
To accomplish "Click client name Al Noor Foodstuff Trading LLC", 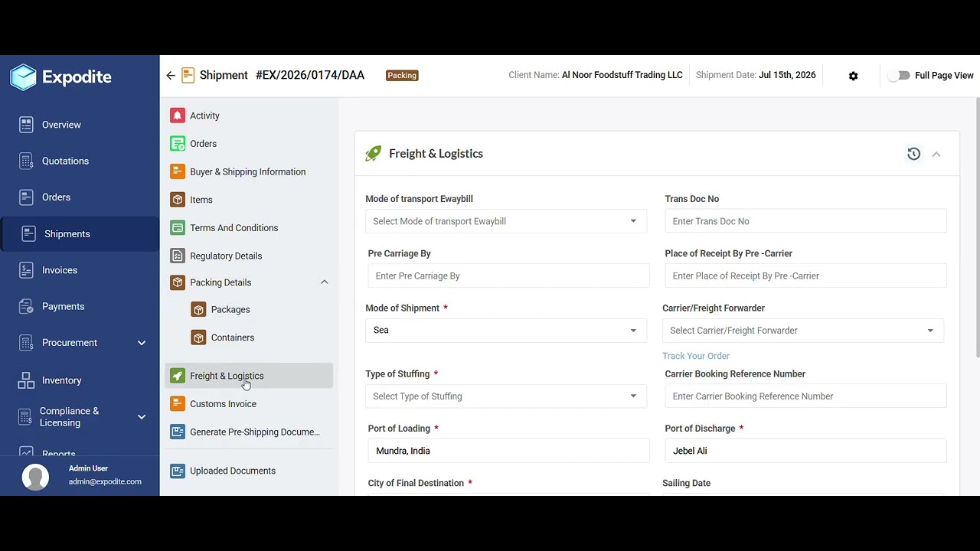I will [622, 75].
